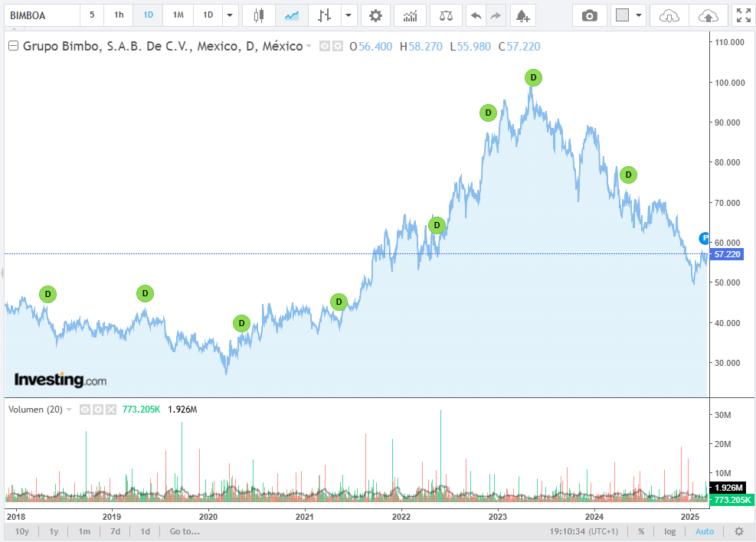Select the highlighted blue 1D interval
The width and height of the screenshot is (756, 542).
(x=148, y=15)
